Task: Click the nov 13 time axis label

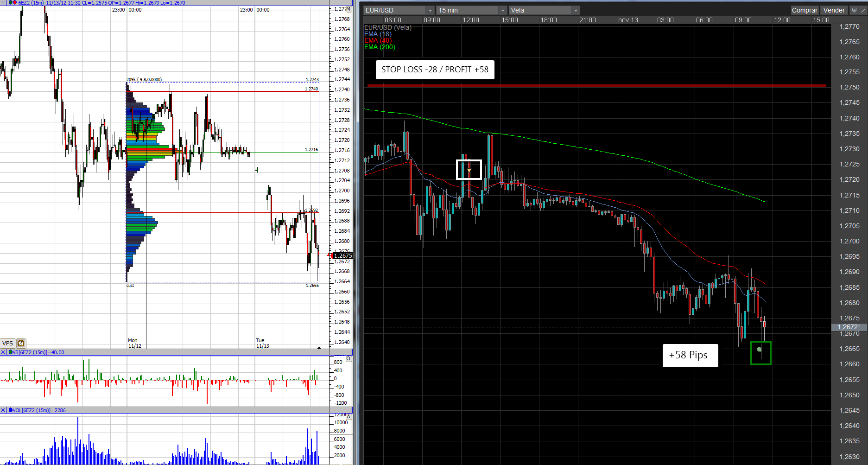Action: coord(628,20)
